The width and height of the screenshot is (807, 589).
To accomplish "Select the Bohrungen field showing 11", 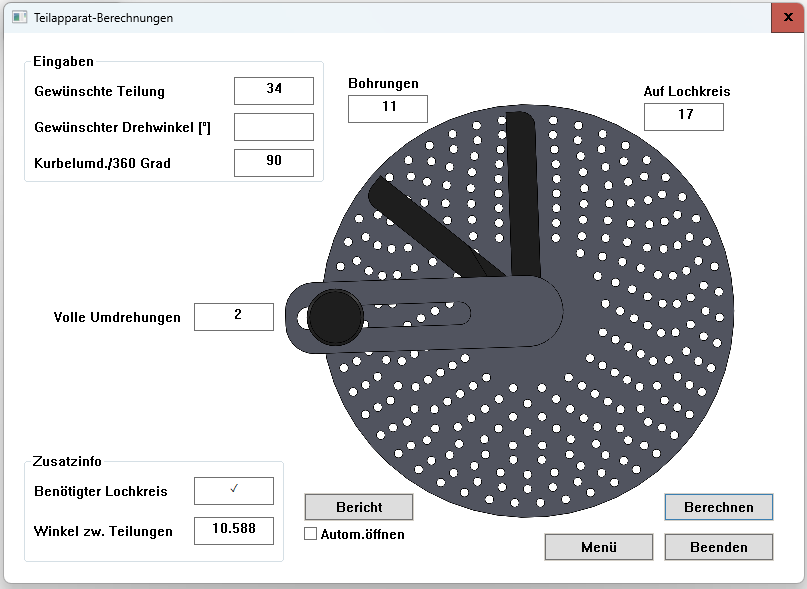I will tap(387, 109).
